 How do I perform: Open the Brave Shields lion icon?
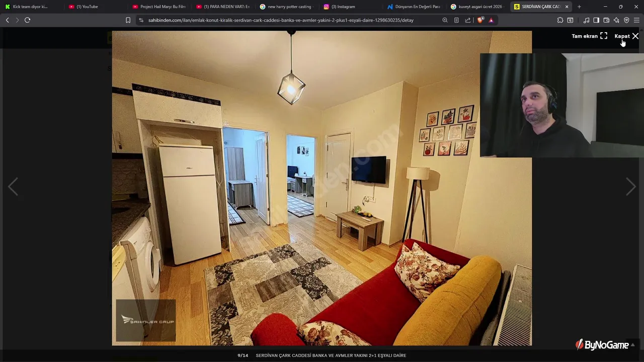480,20
